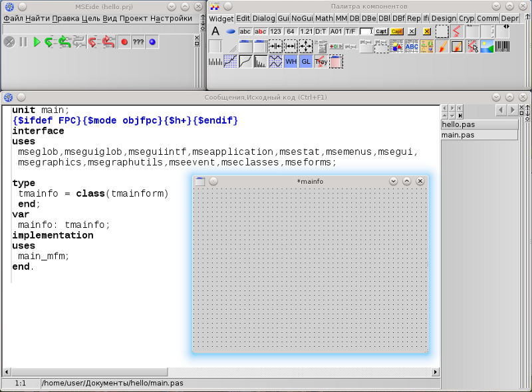The height and width of the screenshot is (392, 532).
Task: Select the main.pas file tab
Action: pos(479,135)
